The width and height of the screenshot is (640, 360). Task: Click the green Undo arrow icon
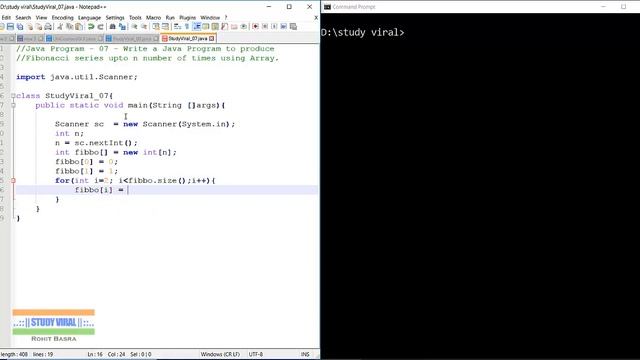[91, 27]
